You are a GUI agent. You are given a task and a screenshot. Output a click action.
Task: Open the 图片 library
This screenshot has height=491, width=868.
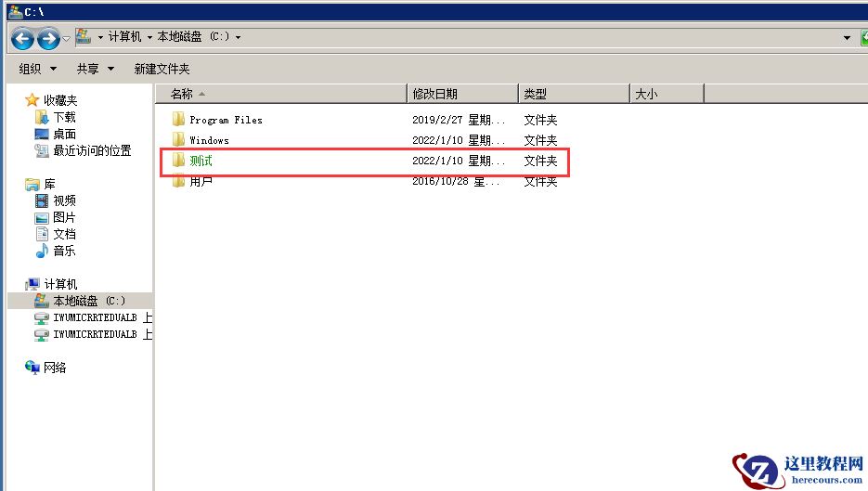click(64, 217)
